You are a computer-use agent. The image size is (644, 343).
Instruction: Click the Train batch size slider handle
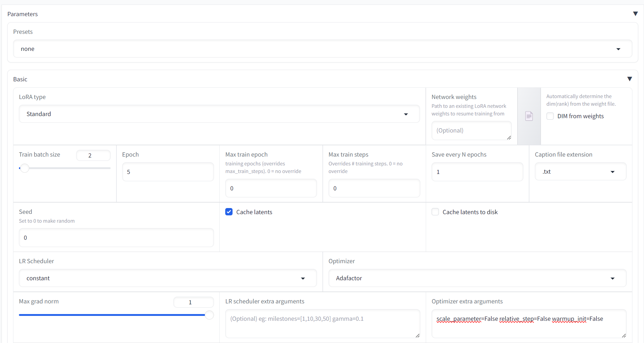pos(25,168)
